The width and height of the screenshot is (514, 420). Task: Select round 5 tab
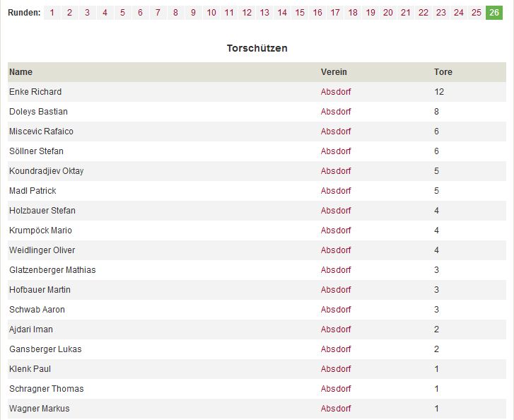pyautogui.click(x=122, y=13)
